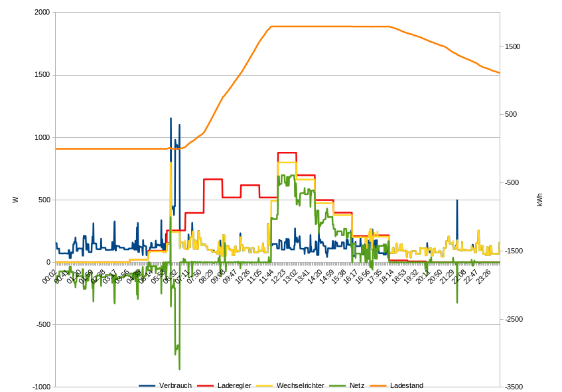Click the W axis title on the left
The height and width of the screenshot is (392, 562).
(x=15, y=200)
